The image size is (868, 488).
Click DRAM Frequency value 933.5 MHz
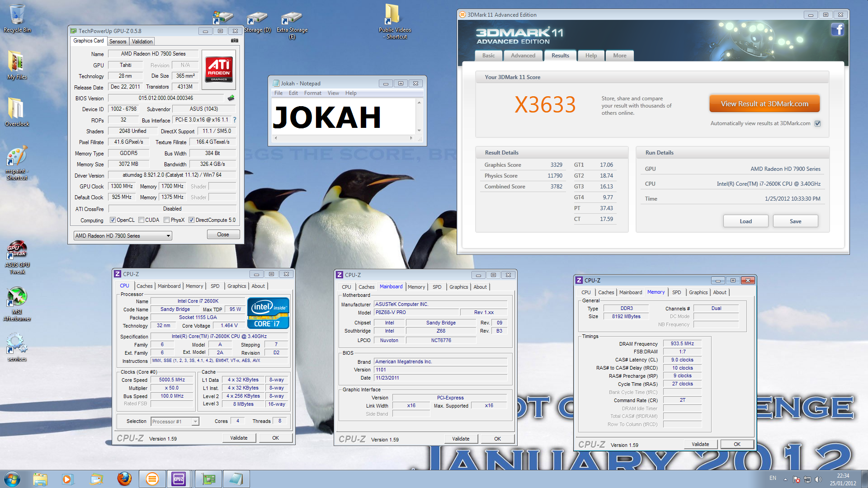point(682,344)
